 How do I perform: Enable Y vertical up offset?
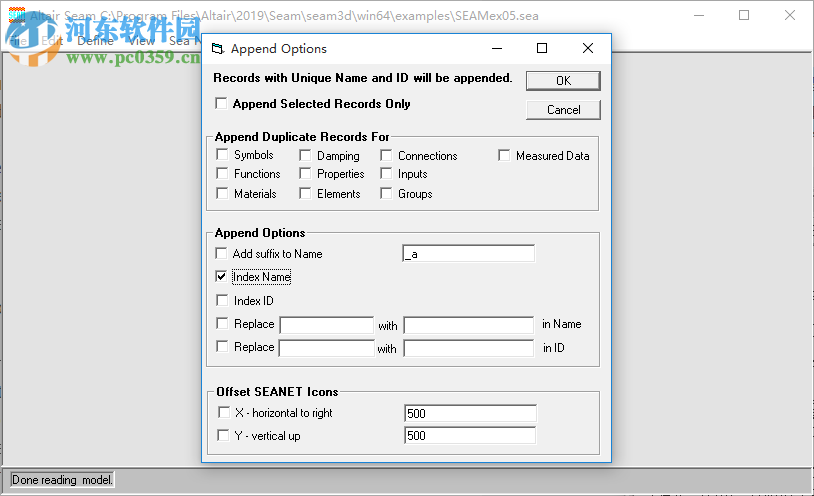223,435
